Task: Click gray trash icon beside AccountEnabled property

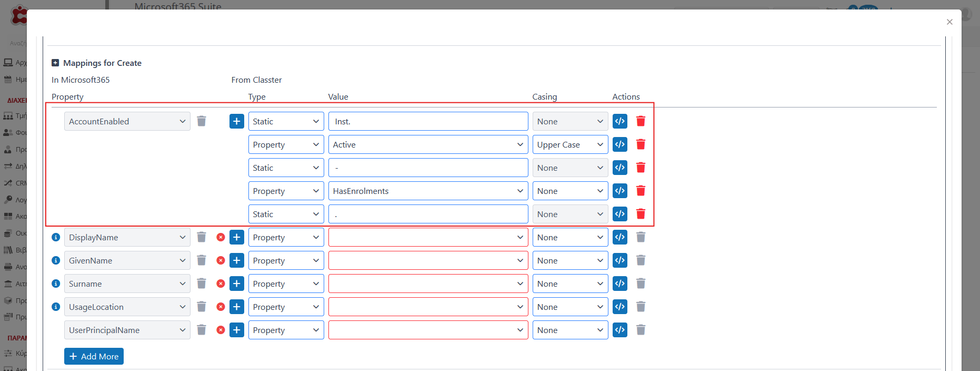Action: coord(202,121)
